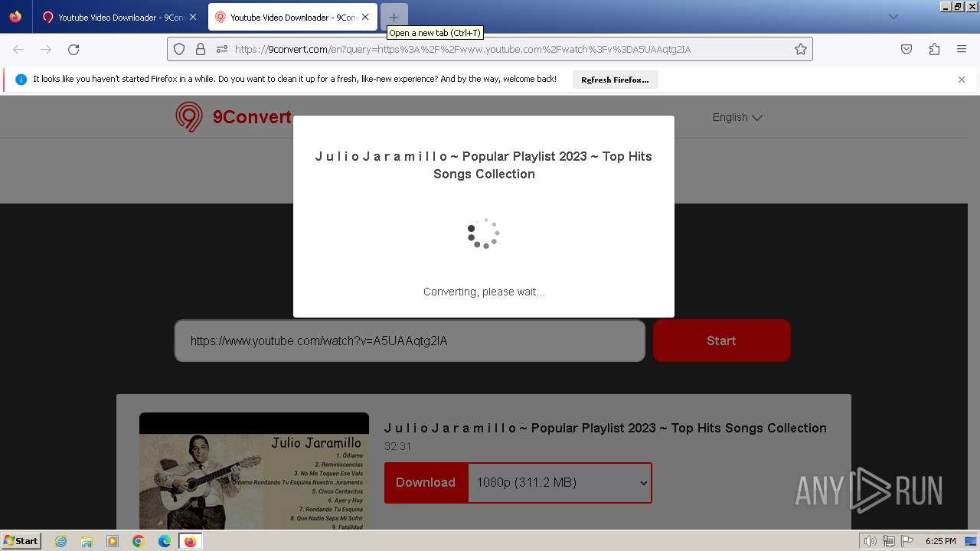Image resolution: width=980 pixels, height=551 pixels.
Task: Open the volume control in tray
Action: [x=871, y=541]
